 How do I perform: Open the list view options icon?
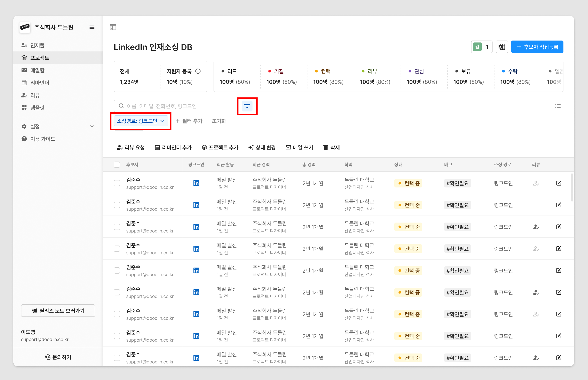(x=558, y=106)
